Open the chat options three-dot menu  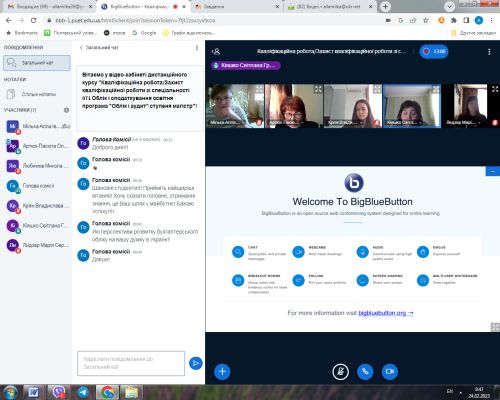(197, 48)
